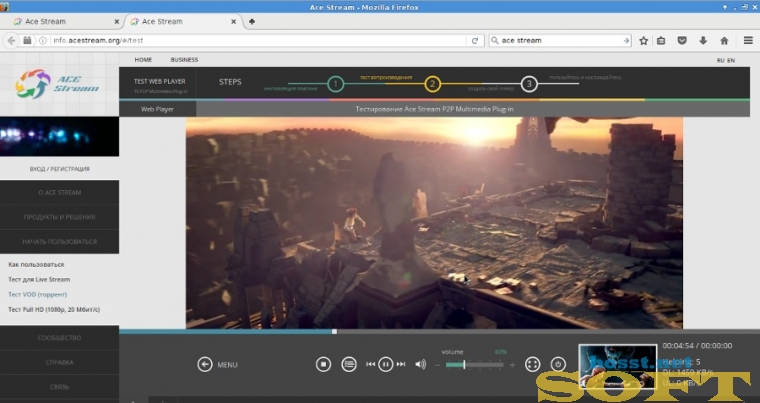Viewport: 760px width, 403px height.
Task: Select step 3 circle in STEPS
Action: coord(529,84)
